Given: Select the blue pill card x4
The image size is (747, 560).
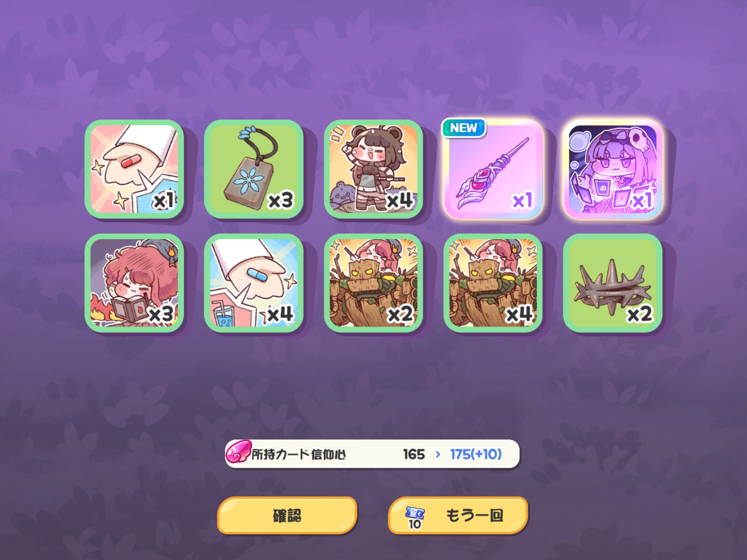Looking at the screenshot, I should (x=254, y=283).
